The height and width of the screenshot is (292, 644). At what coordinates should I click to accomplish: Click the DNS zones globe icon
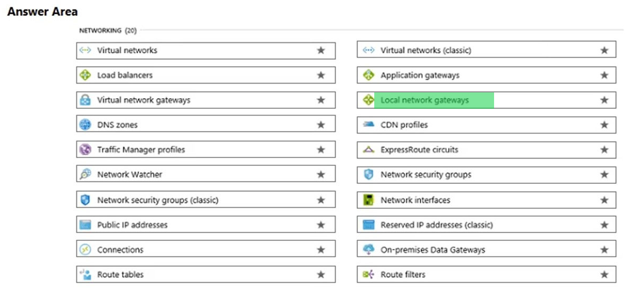pos(85,125)
